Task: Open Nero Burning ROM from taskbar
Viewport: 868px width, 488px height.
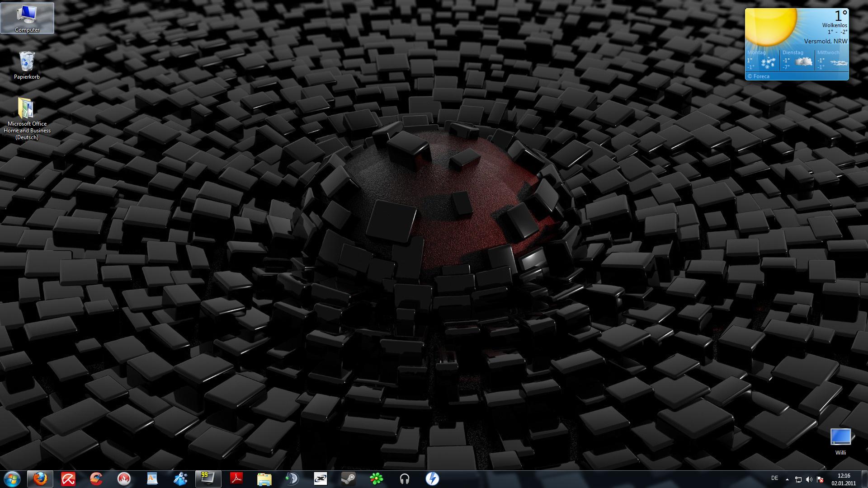Action: [124, 479]
